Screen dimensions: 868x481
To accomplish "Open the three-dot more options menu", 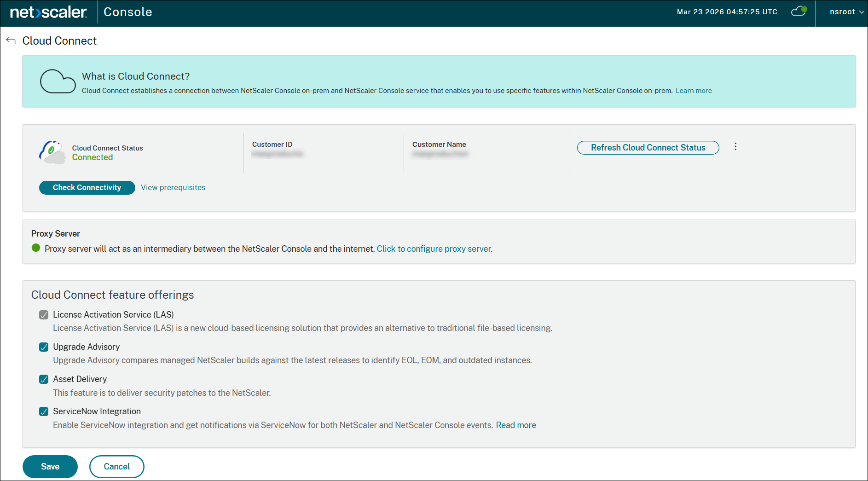I will pyautogui.click(x=735, y=147).
